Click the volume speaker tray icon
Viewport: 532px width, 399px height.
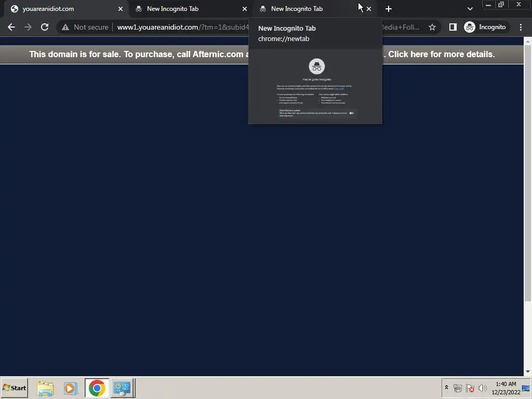482,388
